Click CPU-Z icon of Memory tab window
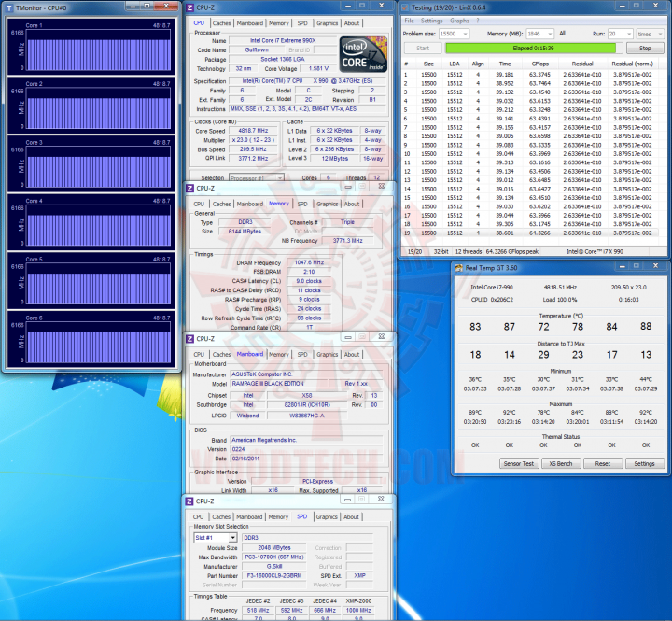Screen dimensions: 672x621 [x=190, y=188]
